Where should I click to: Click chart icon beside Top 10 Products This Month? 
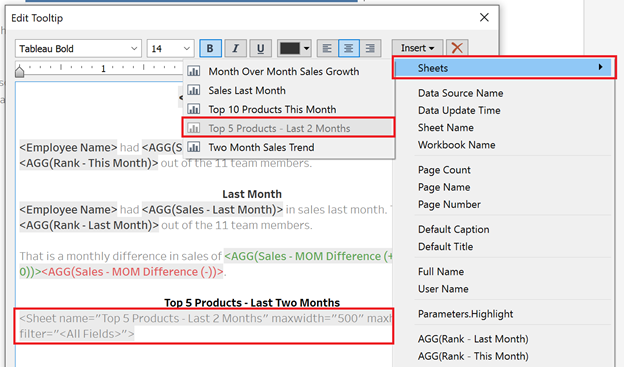point(194,109)
